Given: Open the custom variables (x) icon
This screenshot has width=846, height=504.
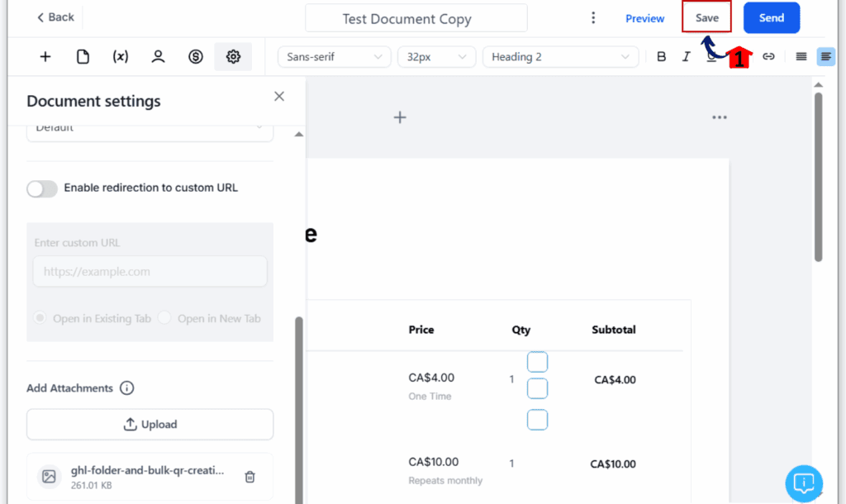Looking at the screenshot, I should 121,57.
